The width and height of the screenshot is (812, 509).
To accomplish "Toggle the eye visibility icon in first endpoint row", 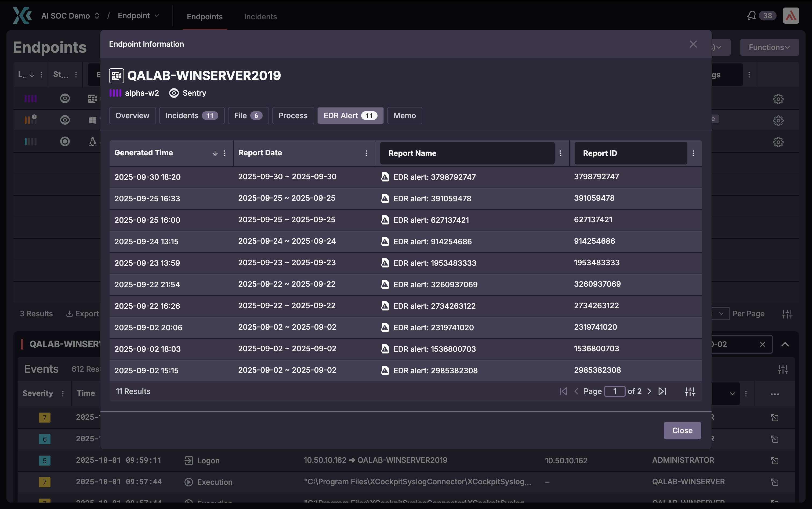I will [65, 98].
